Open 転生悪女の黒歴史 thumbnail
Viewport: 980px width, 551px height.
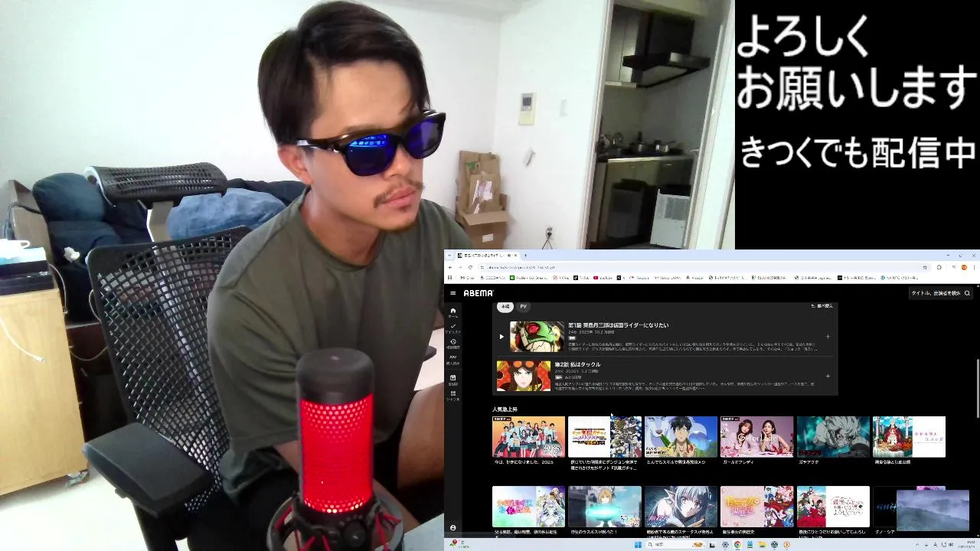pos(756,507)
